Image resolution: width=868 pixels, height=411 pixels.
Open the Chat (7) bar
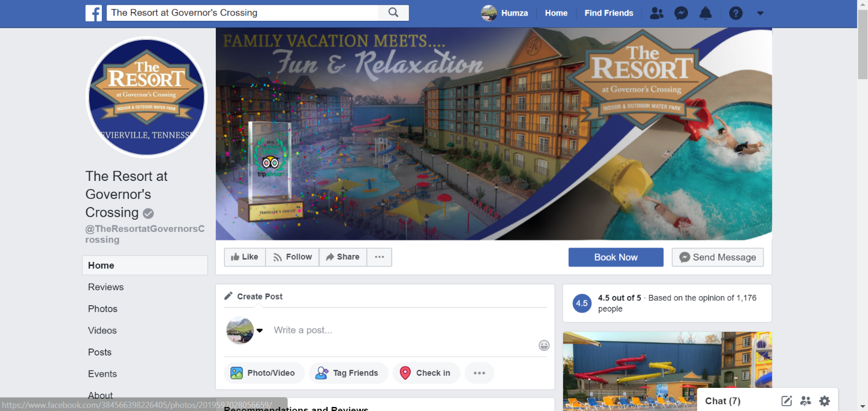pyautogui.click(x=723, y=401)
